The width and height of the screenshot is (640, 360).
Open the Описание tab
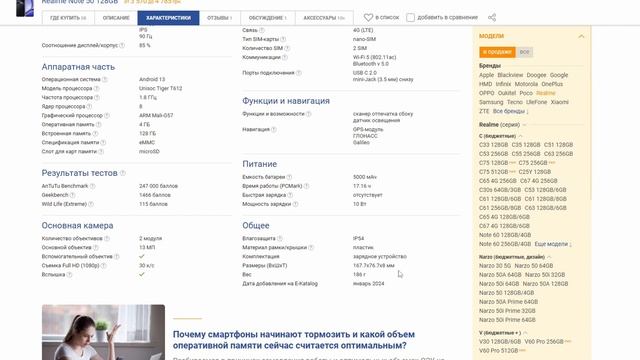[x=116, y=18]
